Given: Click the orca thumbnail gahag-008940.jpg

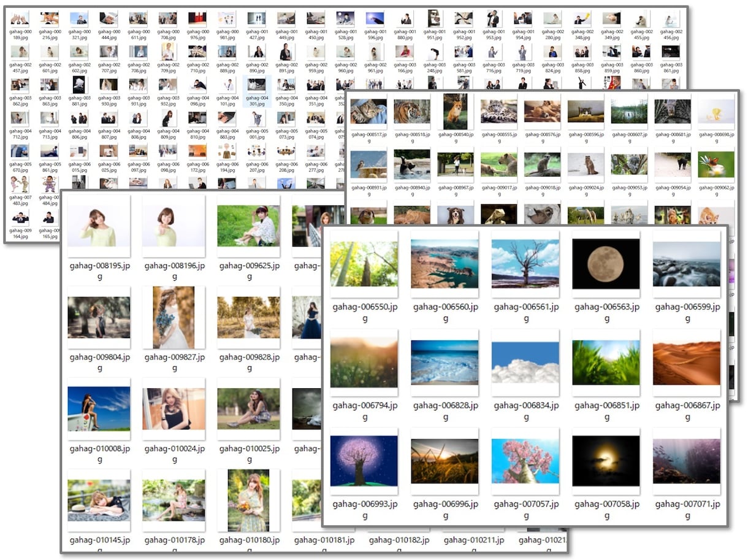Looking at the screenshot, I should tap(412, 164).
